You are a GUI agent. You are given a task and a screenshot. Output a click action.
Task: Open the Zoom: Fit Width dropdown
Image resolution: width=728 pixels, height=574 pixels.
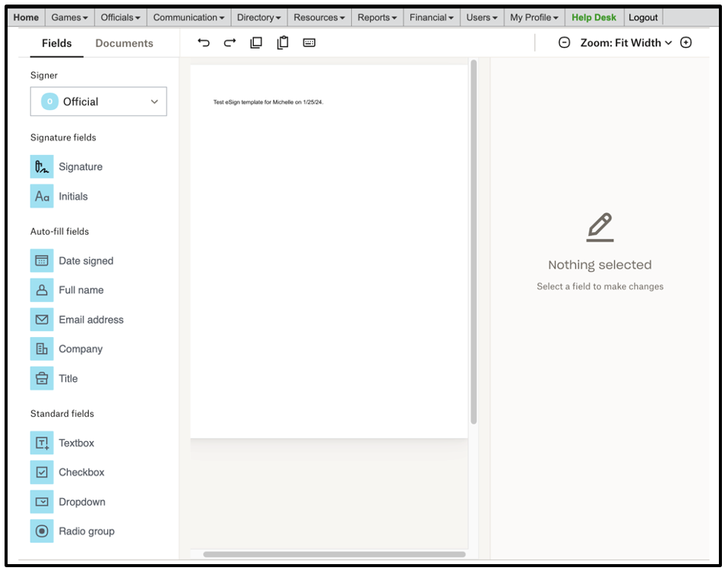(x=626, y=43)
